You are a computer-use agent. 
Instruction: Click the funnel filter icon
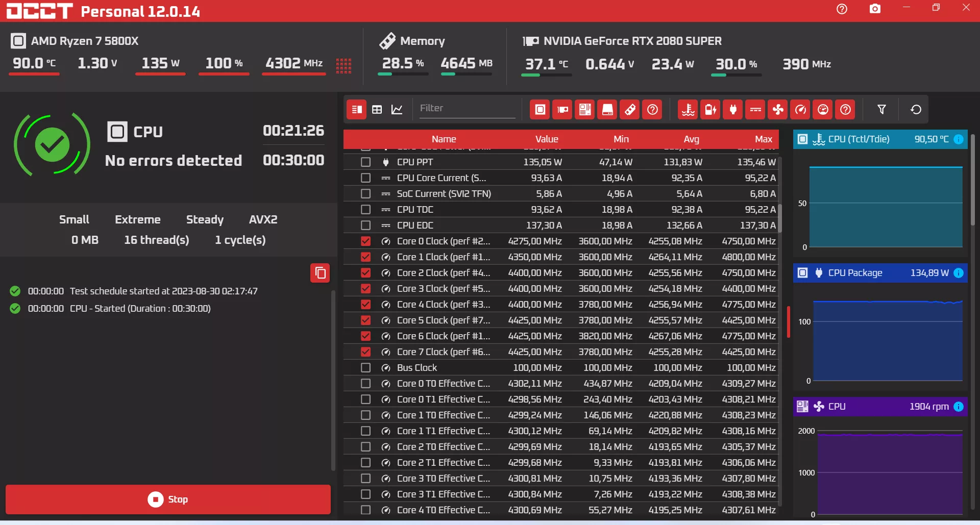tap(881, 110)
